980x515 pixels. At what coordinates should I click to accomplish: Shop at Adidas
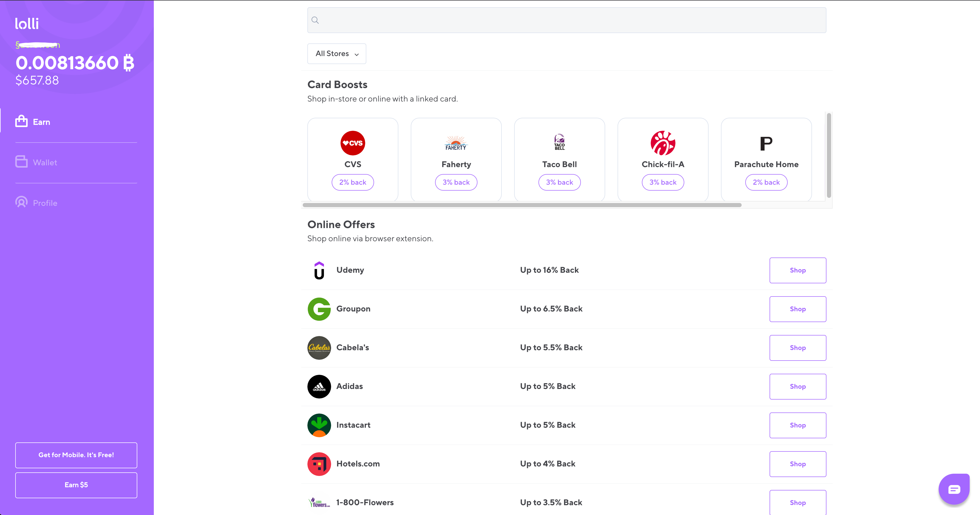pos(798,387)
